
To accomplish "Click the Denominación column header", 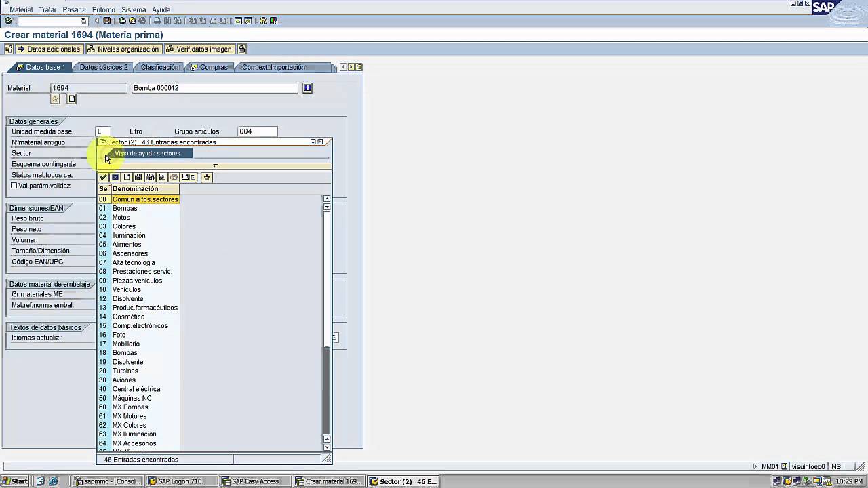I will pos(144,189).
